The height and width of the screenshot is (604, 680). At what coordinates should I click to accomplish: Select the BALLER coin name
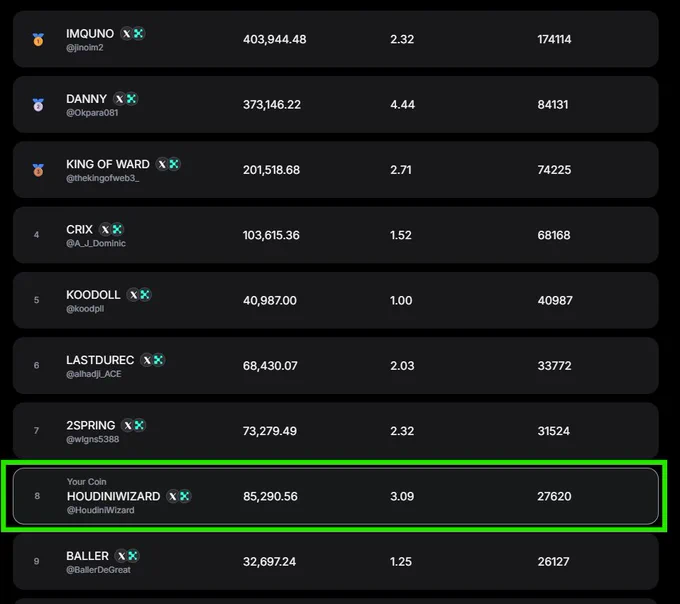(88, 556)
